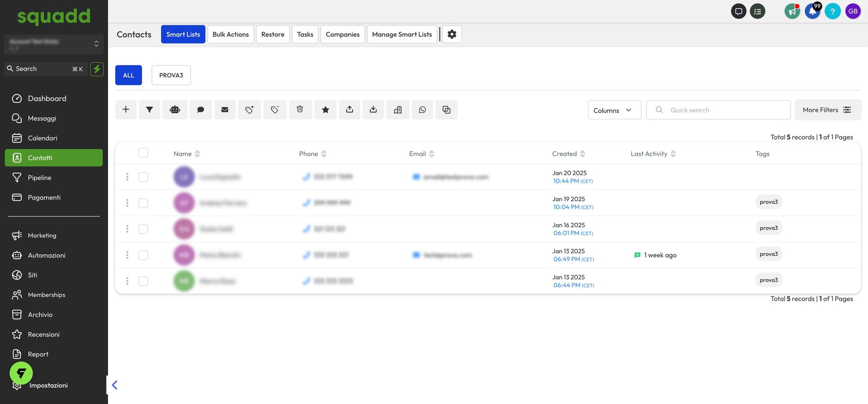Expand the account switcher dropdown
Viewport: 868px width, 404px height.
click(54, 44)
